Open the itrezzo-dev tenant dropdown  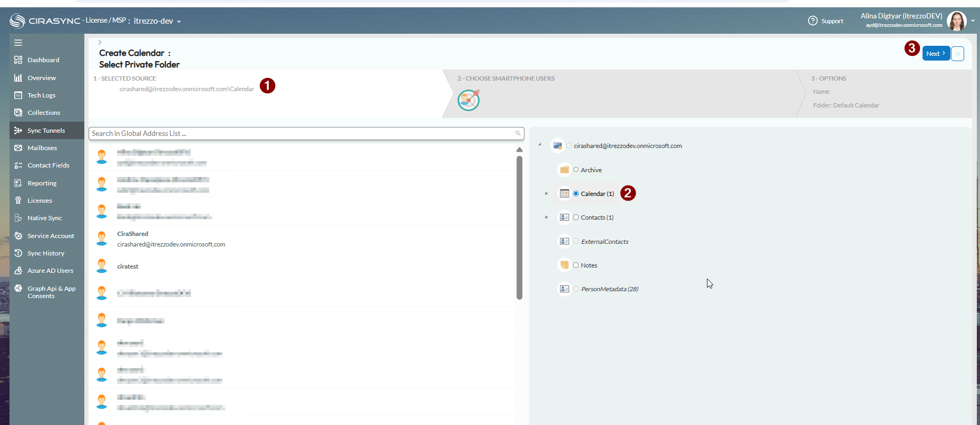pos(157,21)
